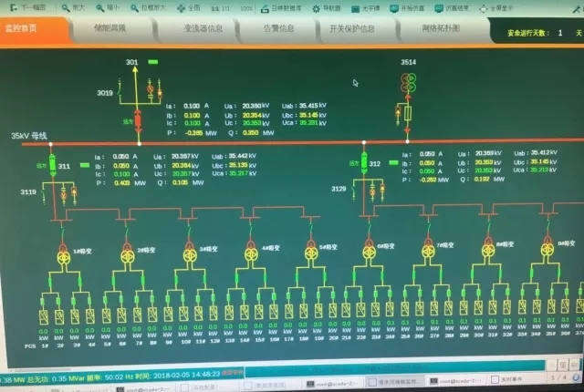Click the 拉框放大 box-zoom button

143,6
